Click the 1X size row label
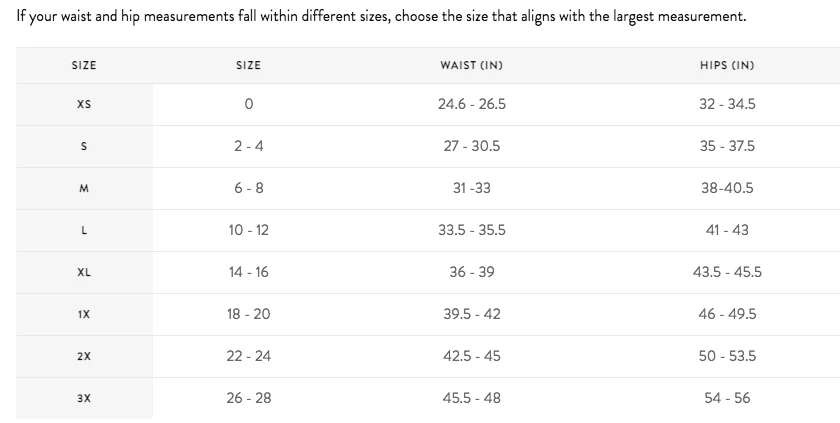 point(84,314)
